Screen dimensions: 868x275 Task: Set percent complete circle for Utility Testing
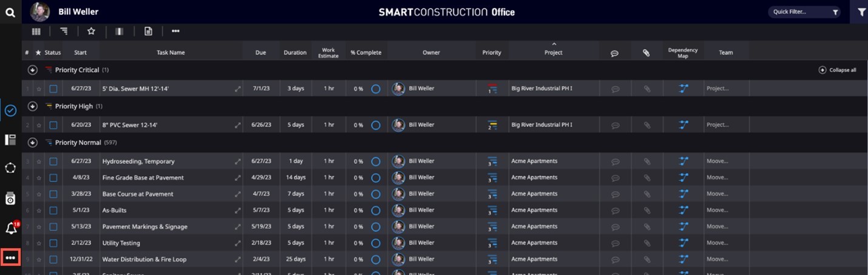tap(376, 243)
